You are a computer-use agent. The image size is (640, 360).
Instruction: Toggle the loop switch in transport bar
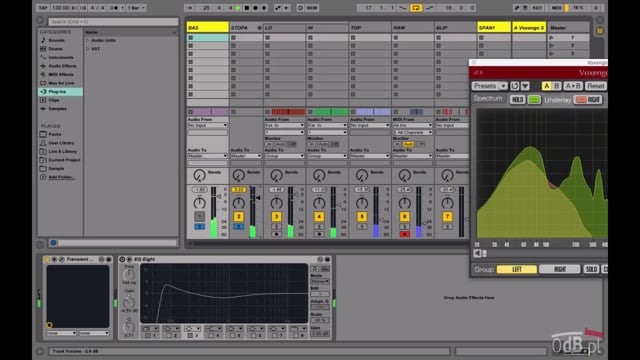coord(416,8)
